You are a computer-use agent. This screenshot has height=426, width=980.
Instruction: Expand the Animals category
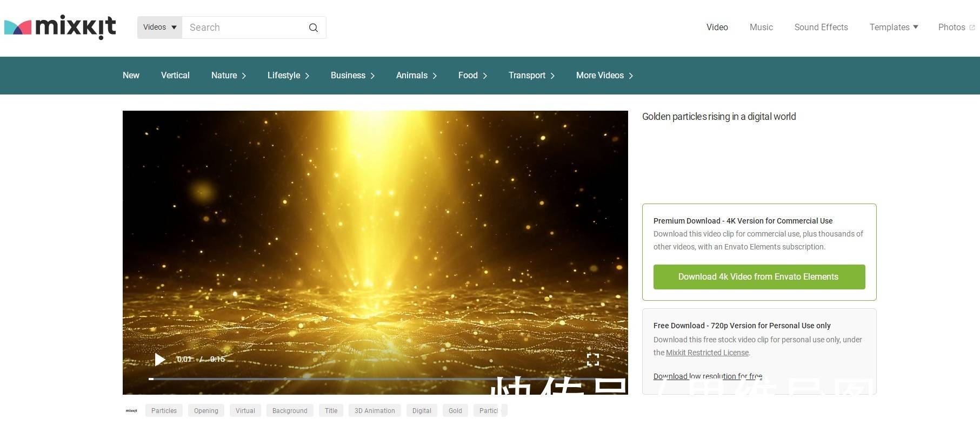pos(416,76)
